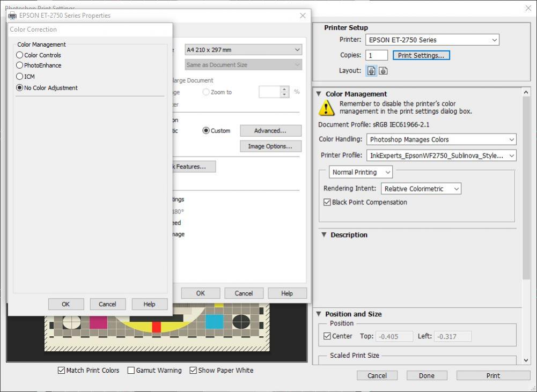Image resolution: width=537 pixels, height=392 pixels.
Task: Collapse the Color Management section
Action: pyautogui.click(x=319, y=94)
